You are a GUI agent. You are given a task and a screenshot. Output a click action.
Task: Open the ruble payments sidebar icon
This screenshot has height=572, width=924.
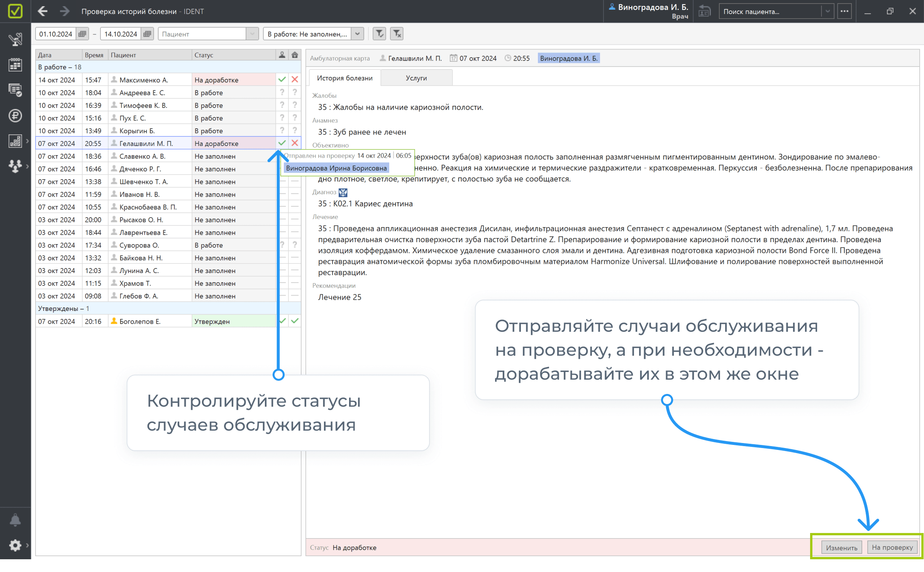15,115
